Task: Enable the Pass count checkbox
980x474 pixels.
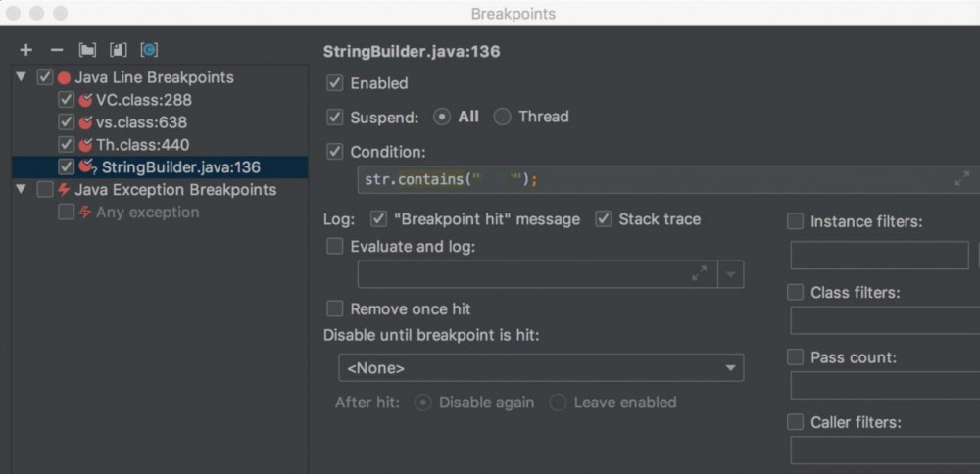Action: pyautogui.click(x=796, y=357)
